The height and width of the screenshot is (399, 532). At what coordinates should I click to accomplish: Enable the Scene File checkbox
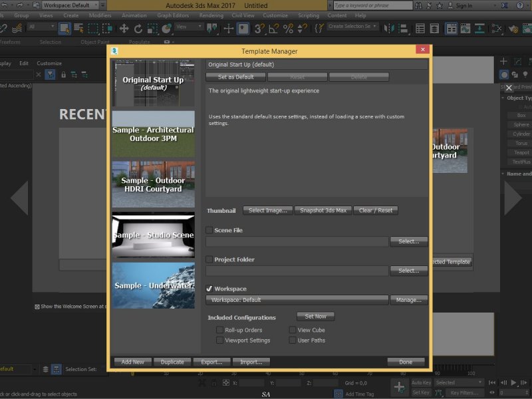pyautogui.click(x=209, y=230)
